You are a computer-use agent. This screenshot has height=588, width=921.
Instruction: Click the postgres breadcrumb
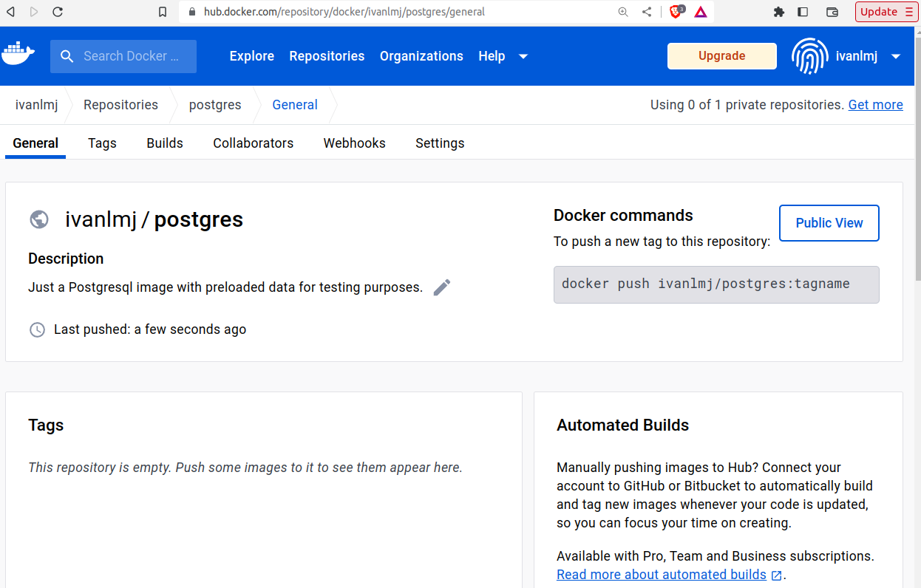pos(215,105)
